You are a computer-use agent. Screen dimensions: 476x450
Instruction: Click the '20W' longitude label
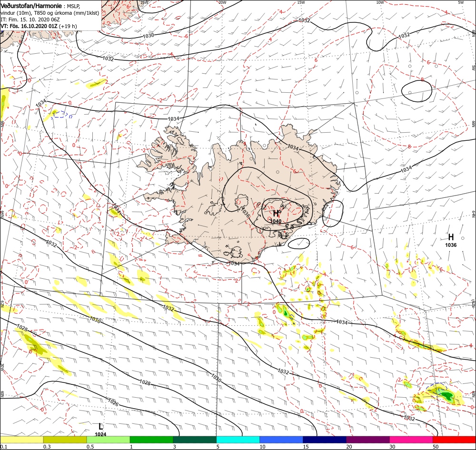pos(222,2)
